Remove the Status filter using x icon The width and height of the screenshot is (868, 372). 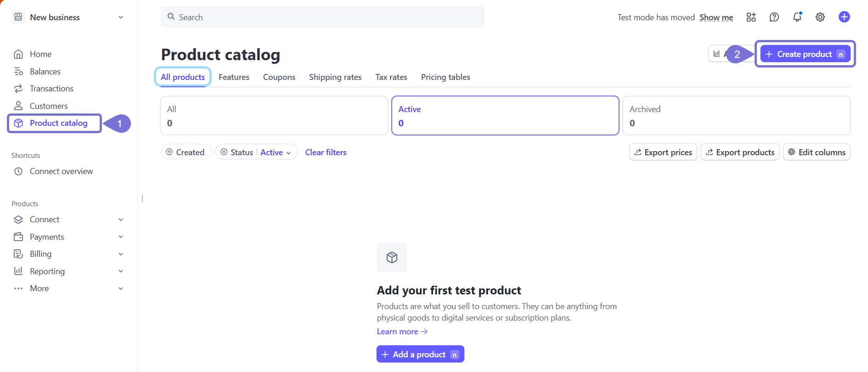[x=224, y=152]
